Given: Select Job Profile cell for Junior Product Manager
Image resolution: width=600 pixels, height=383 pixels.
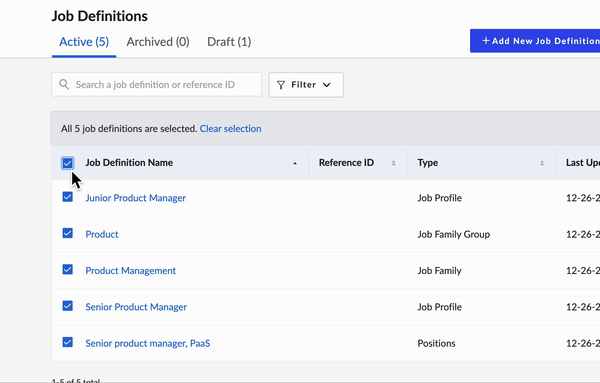Looking at the screenshot, I should pos(439,198).
